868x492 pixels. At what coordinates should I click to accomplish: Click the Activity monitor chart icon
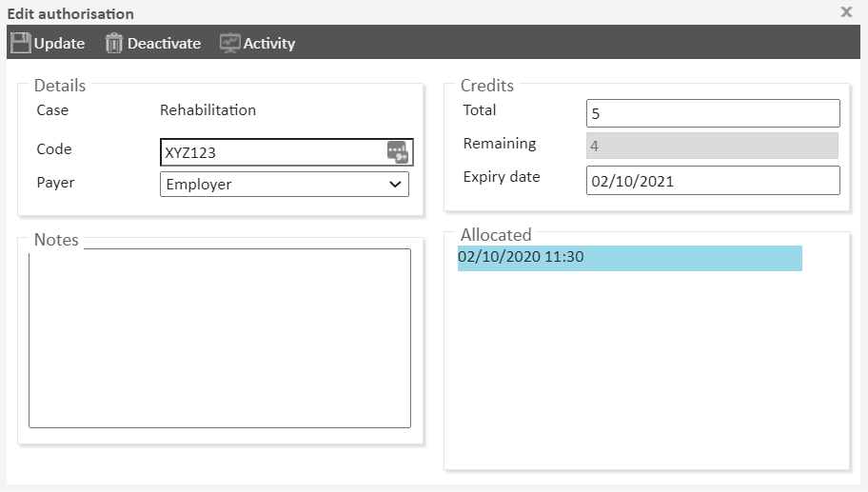click(230, 43)
